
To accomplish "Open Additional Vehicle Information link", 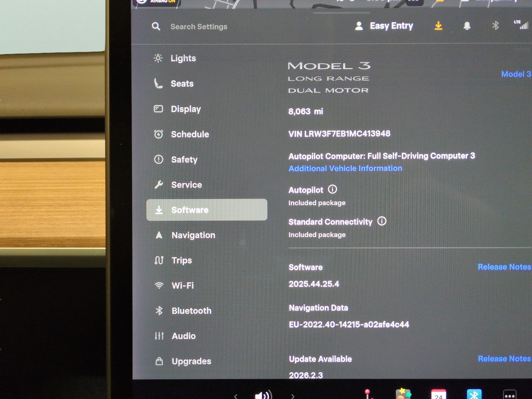I will pos(345,168).
